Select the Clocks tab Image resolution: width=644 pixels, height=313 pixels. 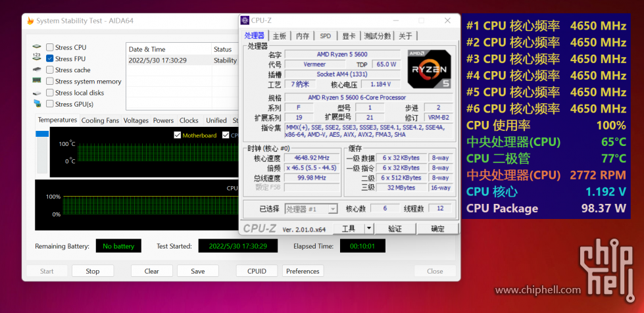click(x=189, y=120)
